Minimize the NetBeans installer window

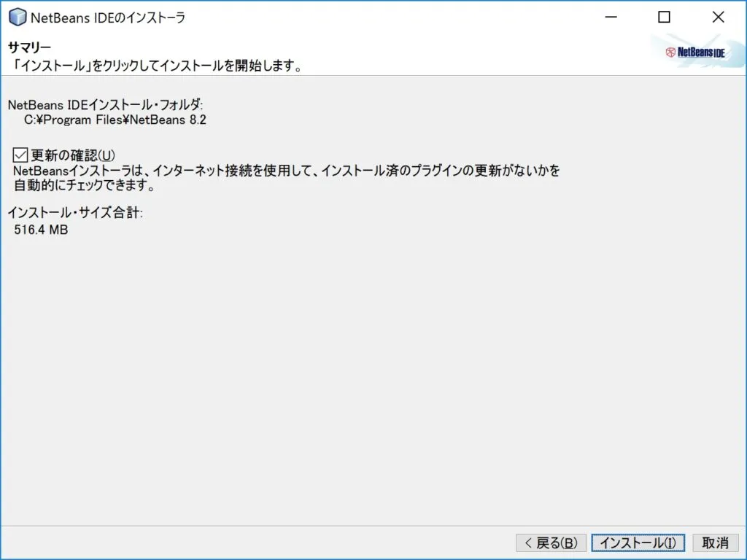[x=611, y=17]
